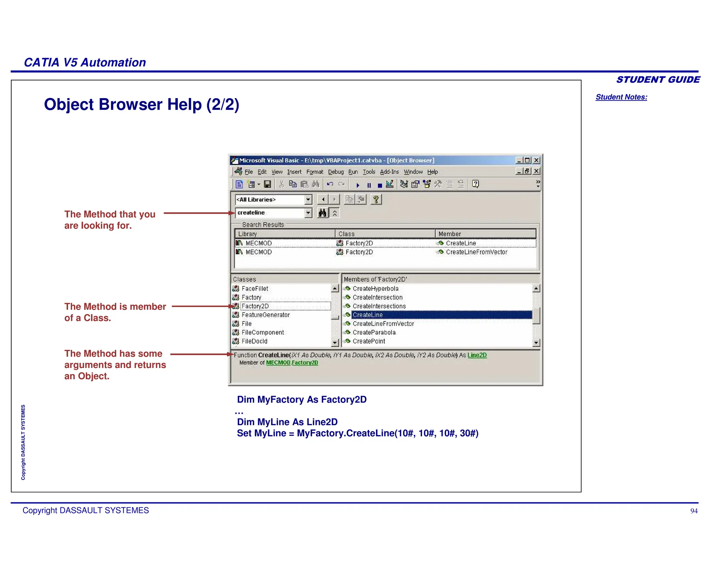Open the createline search text dropdown arrow
Screen dimensions: 728x562
click(308, 213)
